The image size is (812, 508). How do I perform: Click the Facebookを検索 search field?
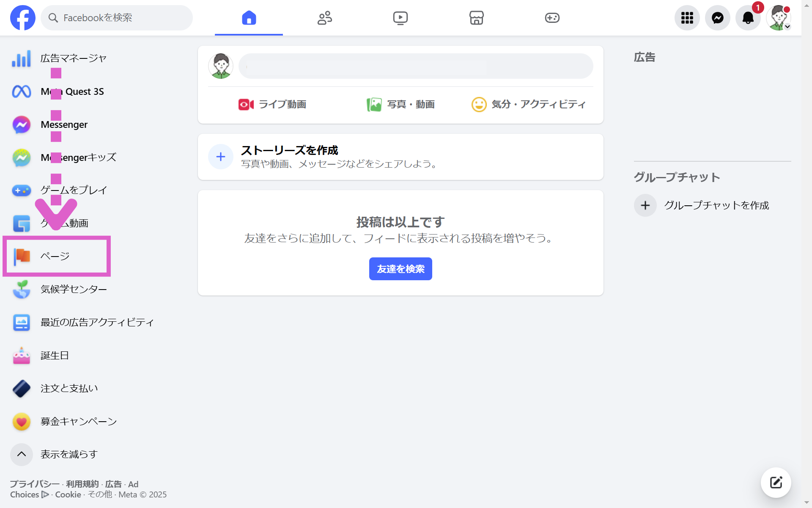coord(117,18)
